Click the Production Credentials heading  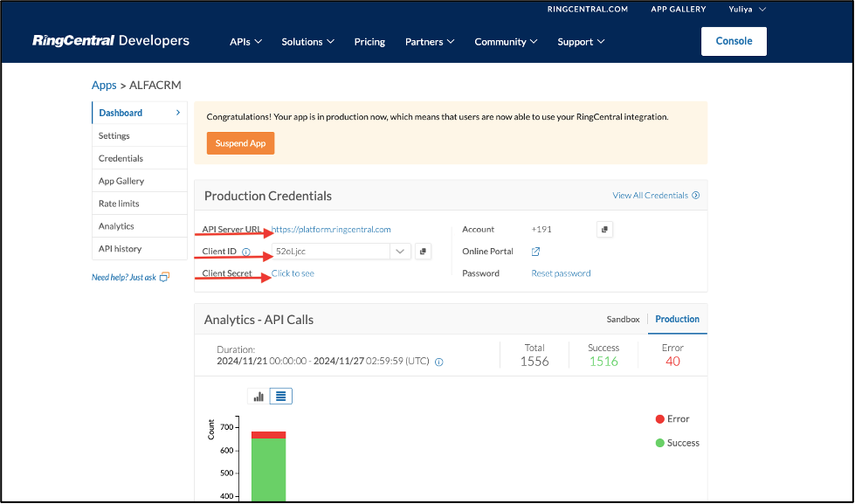(268, 196)
